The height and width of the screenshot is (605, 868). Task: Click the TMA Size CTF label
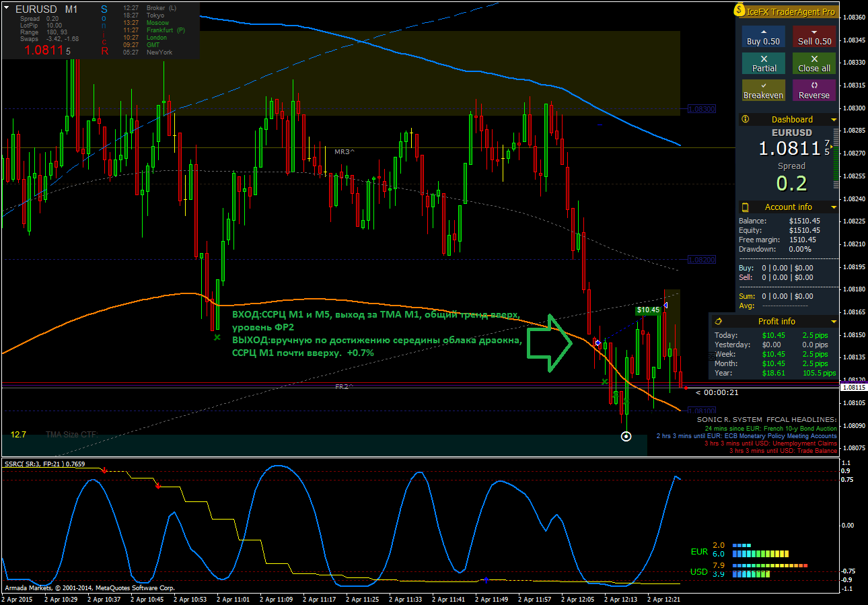(72, 435)
